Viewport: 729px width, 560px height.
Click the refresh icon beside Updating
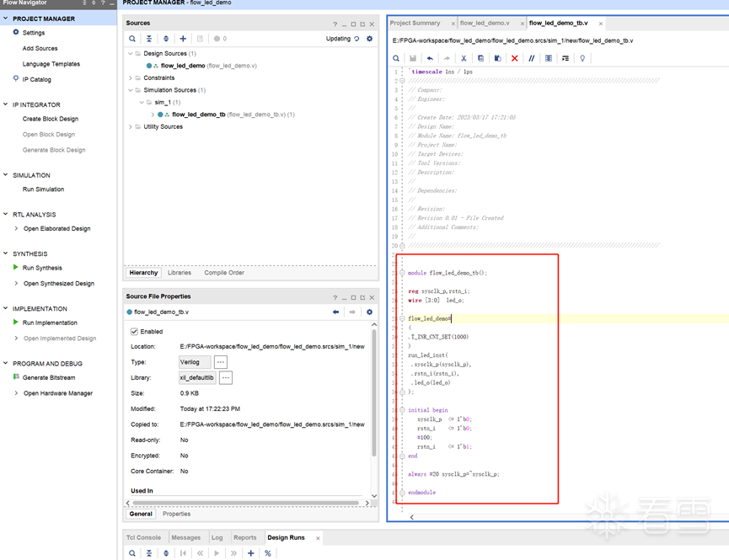(x=356, y=39)
